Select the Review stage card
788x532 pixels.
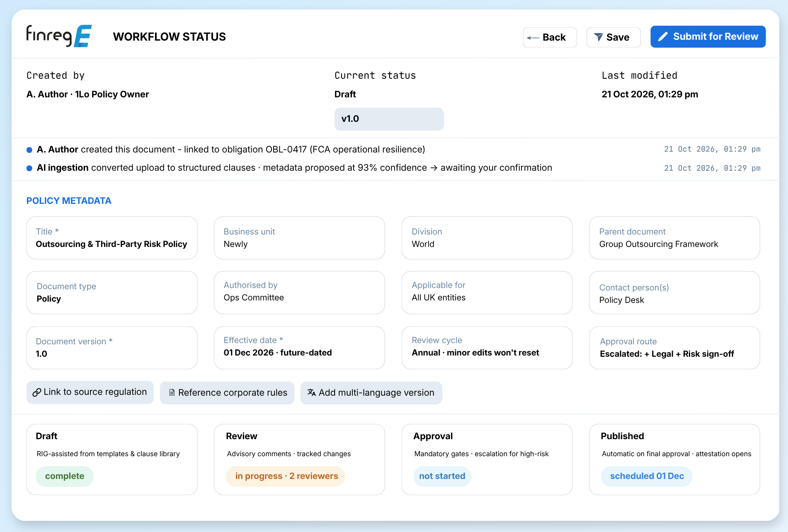point(299,459)
